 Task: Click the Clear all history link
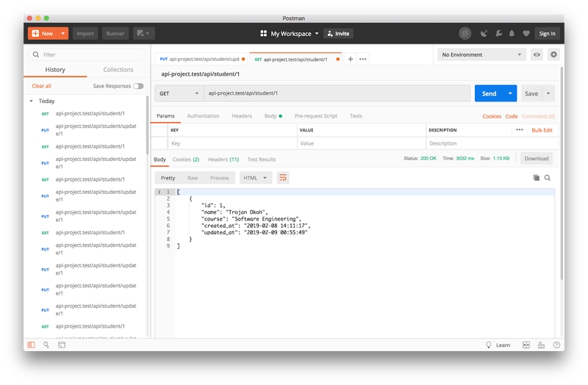pos(42,86)
